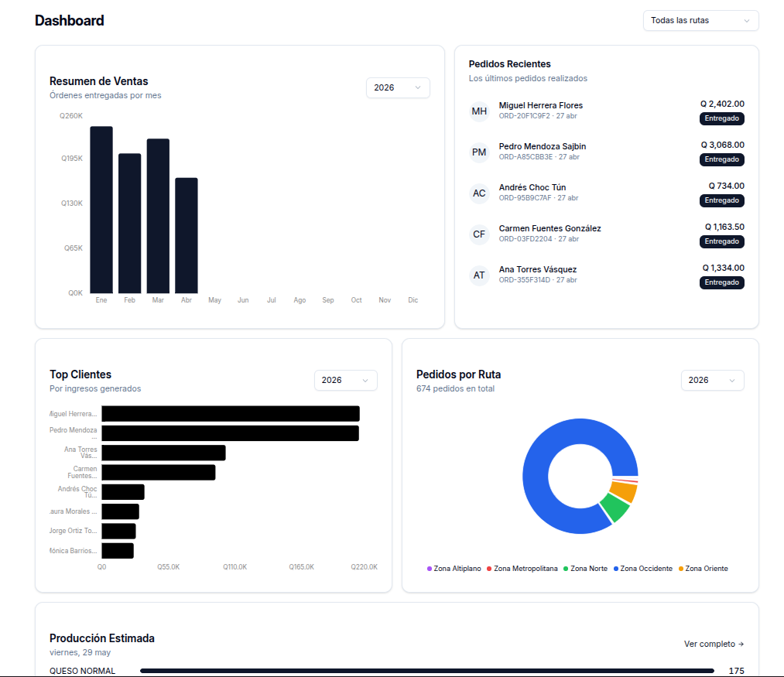The width and height of the screenshot is (784, 677).
Task: Click the amount Q 2,402.00
Action: [x=722, y=104]
